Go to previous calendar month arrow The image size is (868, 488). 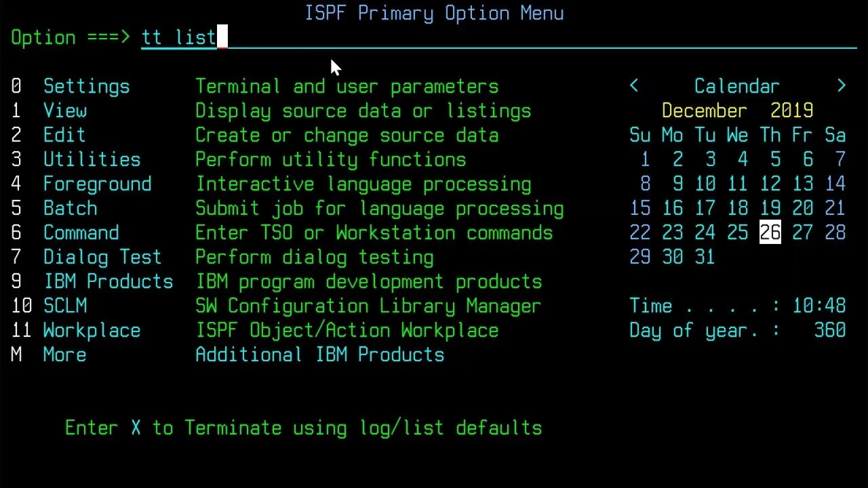(634, 86)
